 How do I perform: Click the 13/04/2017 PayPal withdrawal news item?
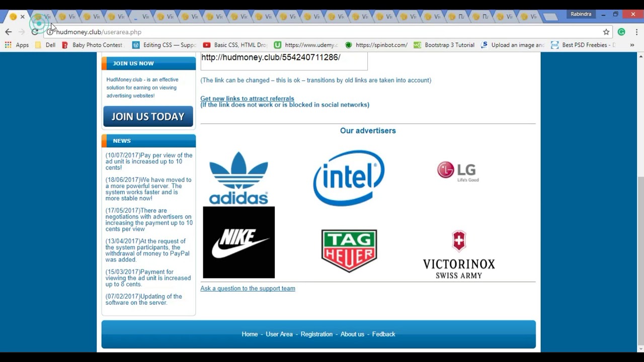point(147,250)
